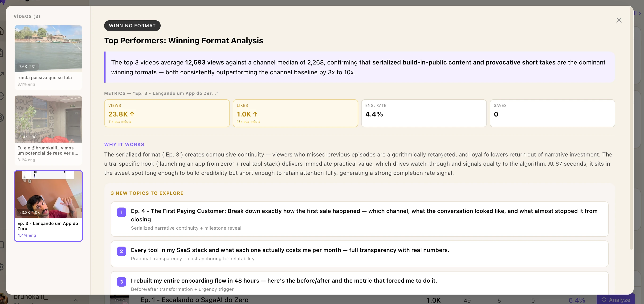Click the WINNING FORMAT badge
The height and width of the screenshot is (304, 644).
132,26
